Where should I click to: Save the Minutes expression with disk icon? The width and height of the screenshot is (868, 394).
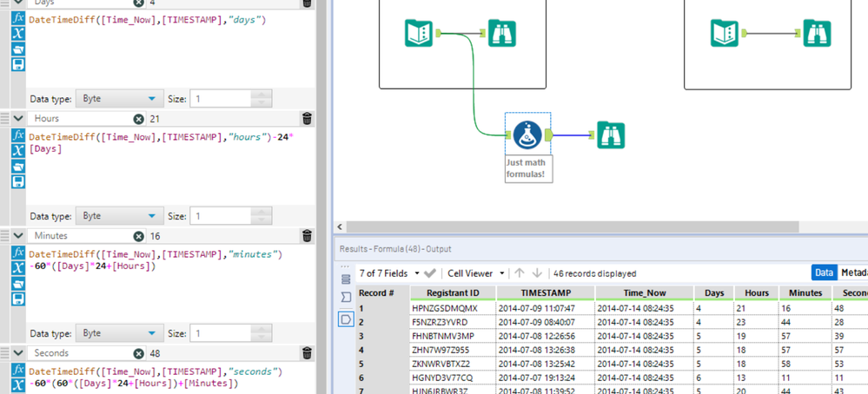18,299
